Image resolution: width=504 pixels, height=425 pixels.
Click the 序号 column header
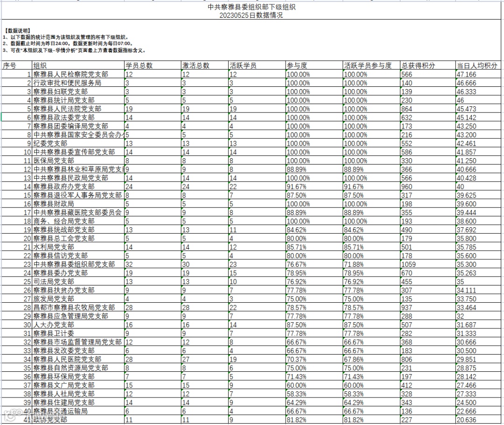[x=17, y=65]
